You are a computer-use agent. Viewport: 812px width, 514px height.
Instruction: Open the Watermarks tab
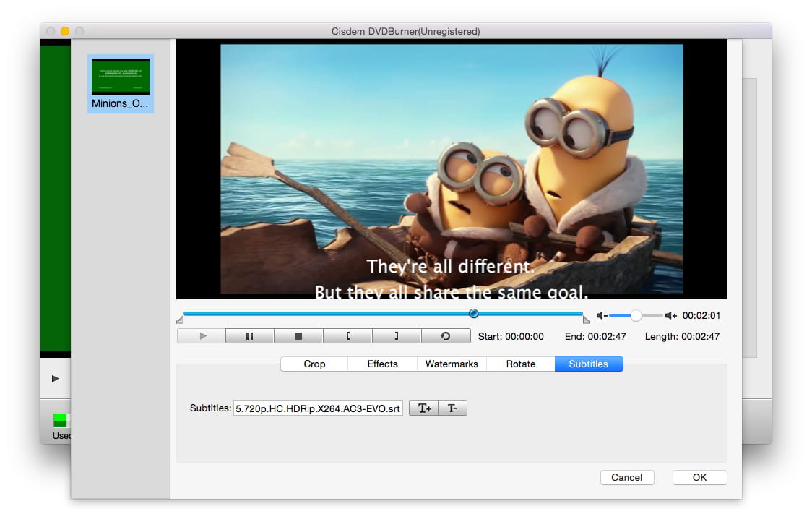coord(452,364)
